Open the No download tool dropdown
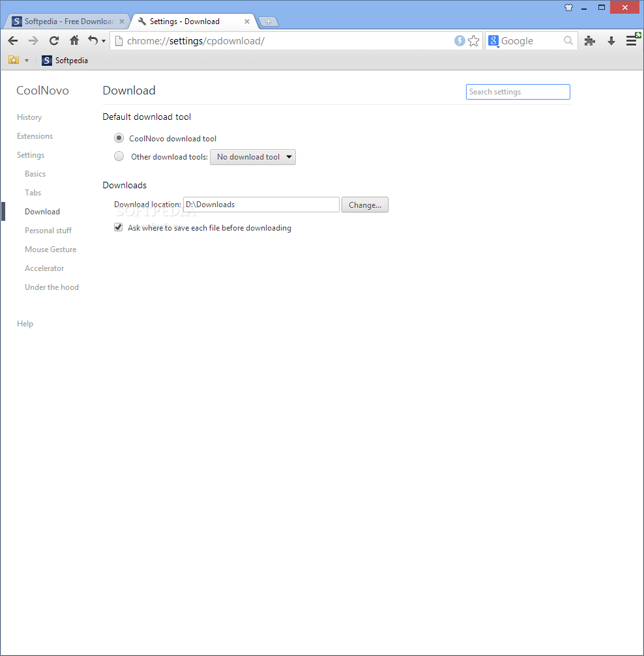 tap(253, 157)
